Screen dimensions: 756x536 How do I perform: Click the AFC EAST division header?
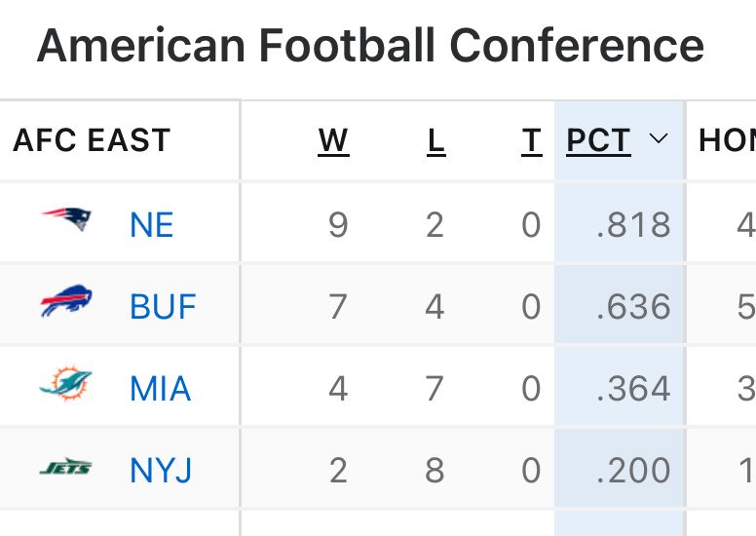tap(92, 141)
